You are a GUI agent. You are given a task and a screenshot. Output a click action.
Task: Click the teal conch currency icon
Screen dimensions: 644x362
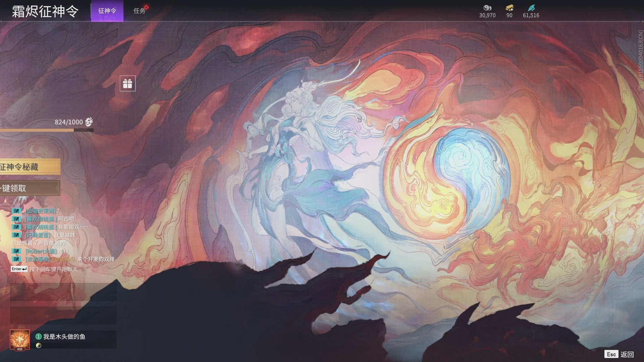(x=531, y=8)
